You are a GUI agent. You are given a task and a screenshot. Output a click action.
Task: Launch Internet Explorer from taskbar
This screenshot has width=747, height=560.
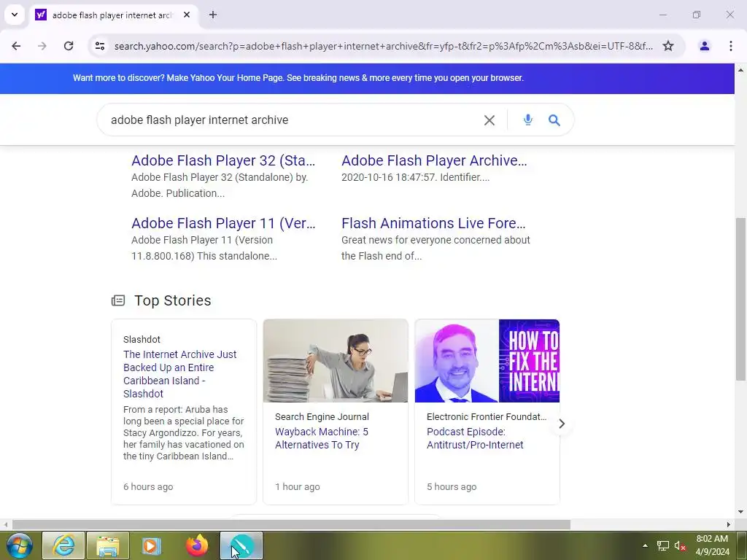63,545
